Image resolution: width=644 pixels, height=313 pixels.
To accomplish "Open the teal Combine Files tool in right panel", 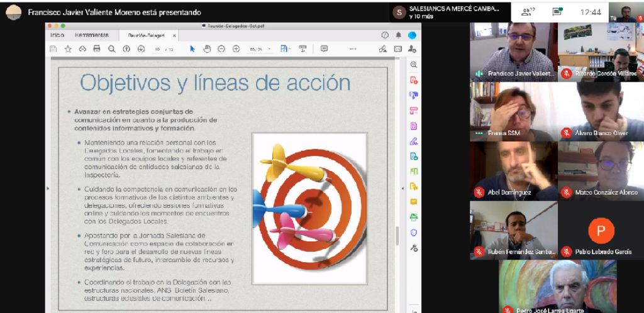I will click(x=414, y=156).
